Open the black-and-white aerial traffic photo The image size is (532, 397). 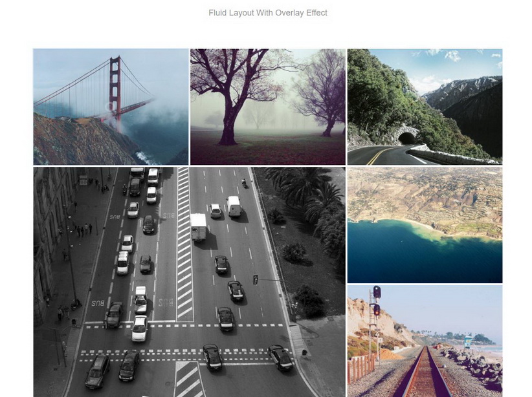point(190,282)
